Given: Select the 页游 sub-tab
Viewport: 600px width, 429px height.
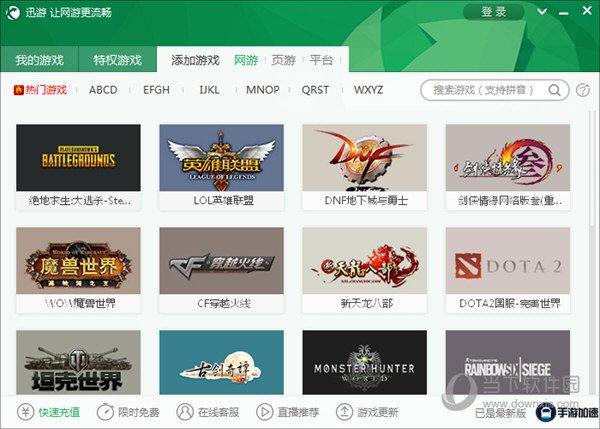Looking at the screenshot, I should click(x=284, y=60).
